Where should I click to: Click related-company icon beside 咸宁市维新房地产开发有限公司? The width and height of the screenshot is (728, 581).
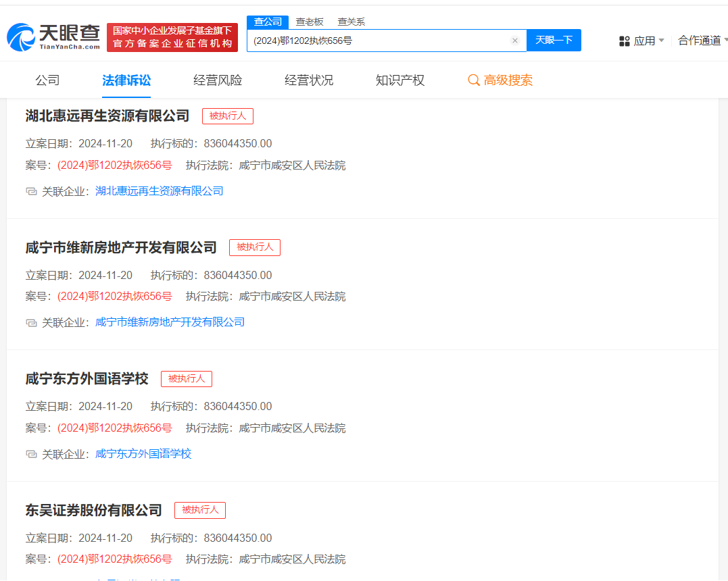point(32,322)
